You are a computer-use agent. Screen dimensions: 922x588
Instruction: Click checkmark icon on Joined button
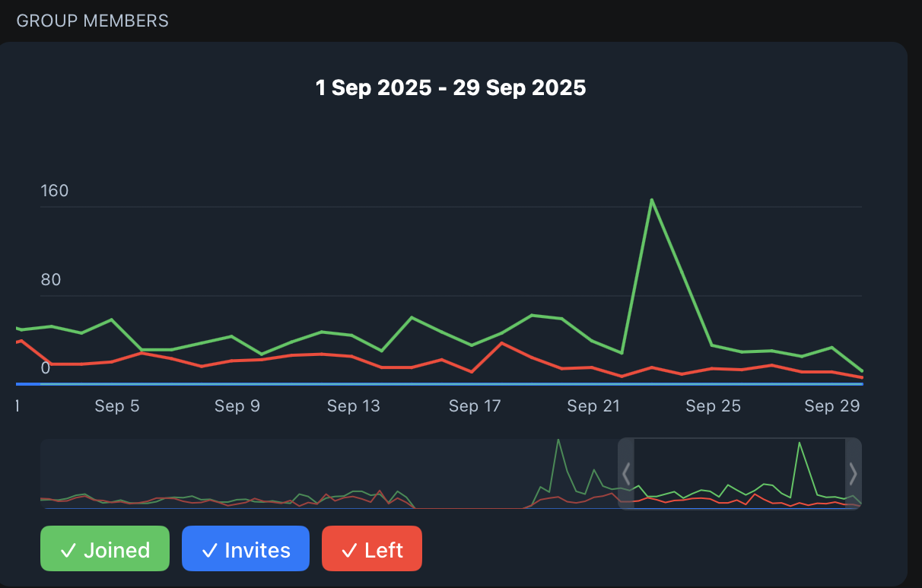click(68, 550)
